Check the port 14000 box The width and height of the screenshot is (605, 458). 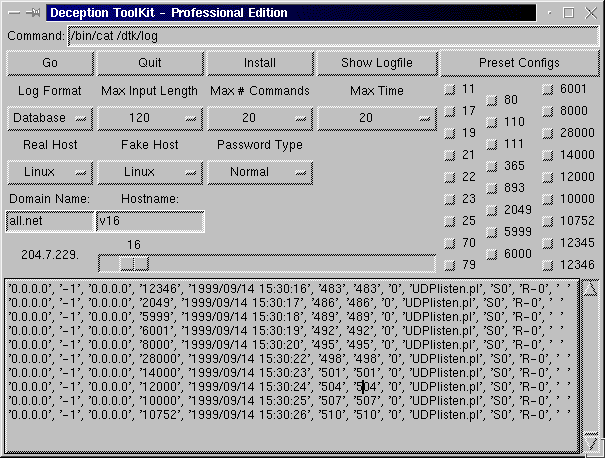[548, 155]
